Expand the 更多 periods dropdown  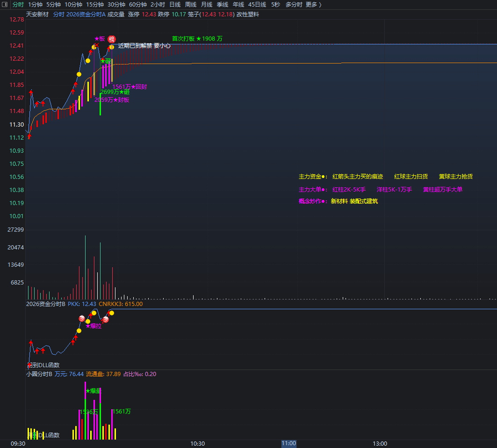[x=313, y=4]
